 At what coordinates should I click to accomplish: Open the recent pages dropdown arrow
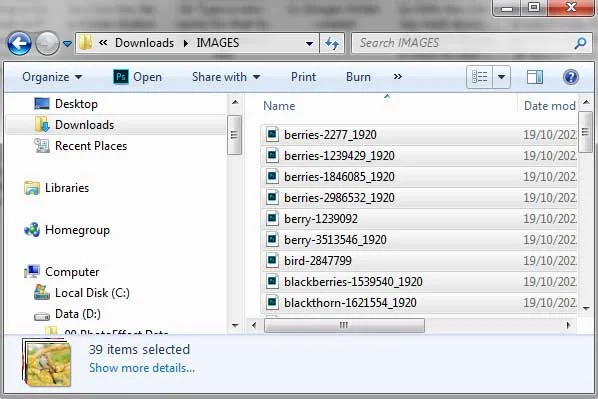[68, 44]
